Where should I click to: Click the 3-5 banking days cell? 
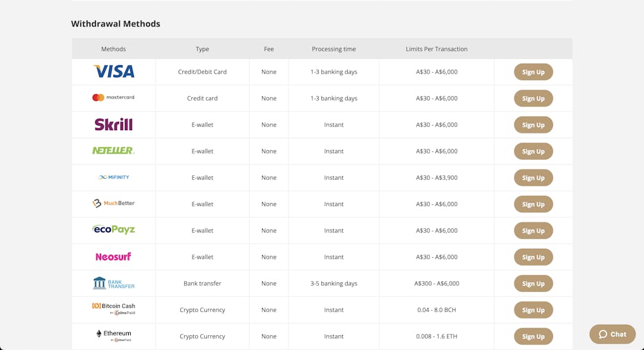click(334, 284)
